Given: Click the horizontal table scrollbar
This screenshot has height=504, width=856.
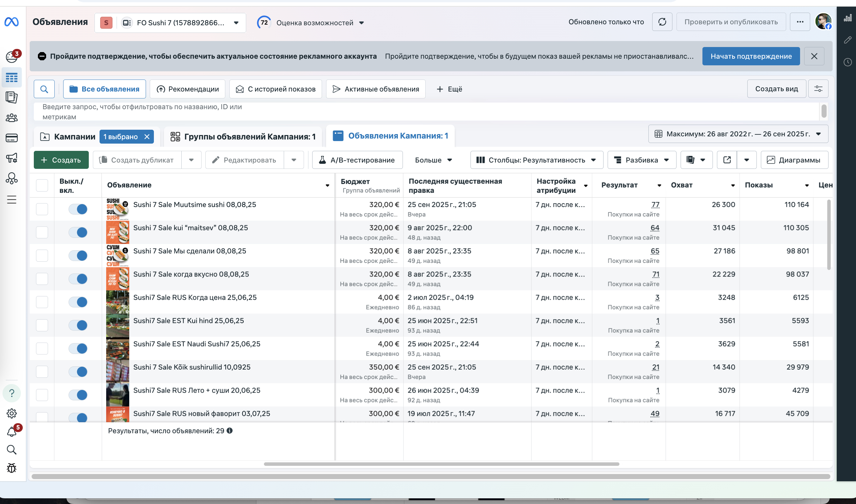Looking at the screenshot, I should 441,464.
